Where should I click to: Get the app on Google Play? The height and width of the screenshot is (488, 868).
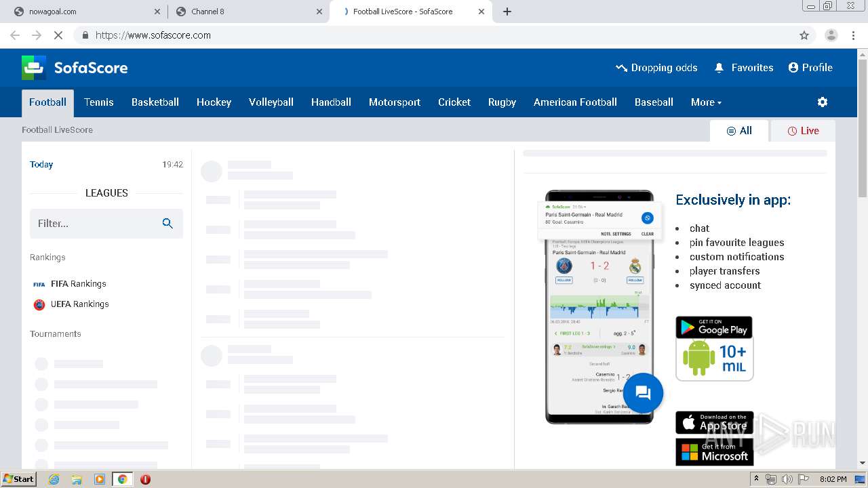[x=714, y=327]
